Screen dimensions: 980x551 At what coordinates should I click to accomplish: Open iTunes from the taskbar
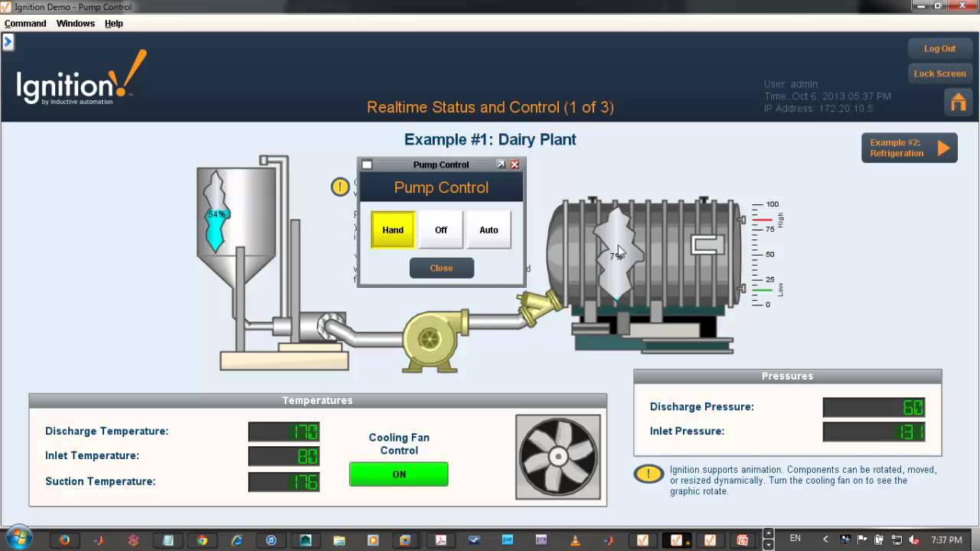pos(271,540)
